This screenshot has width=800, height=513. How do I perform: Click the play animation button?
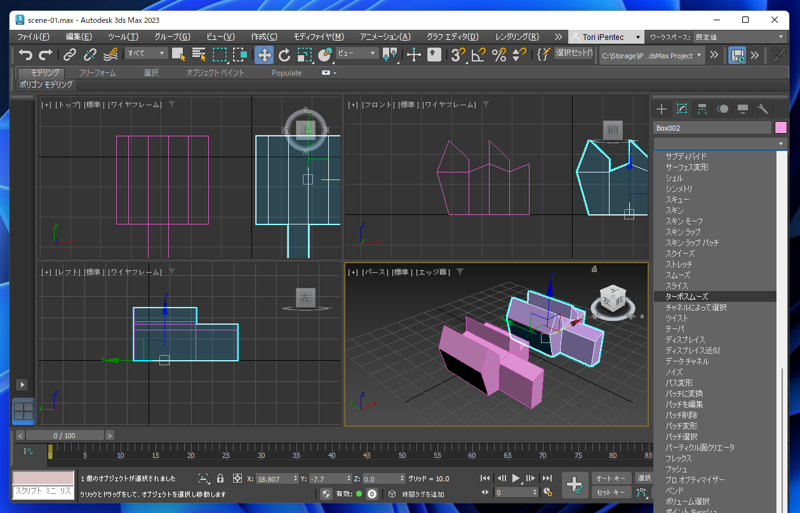click(x=516, y=478)
